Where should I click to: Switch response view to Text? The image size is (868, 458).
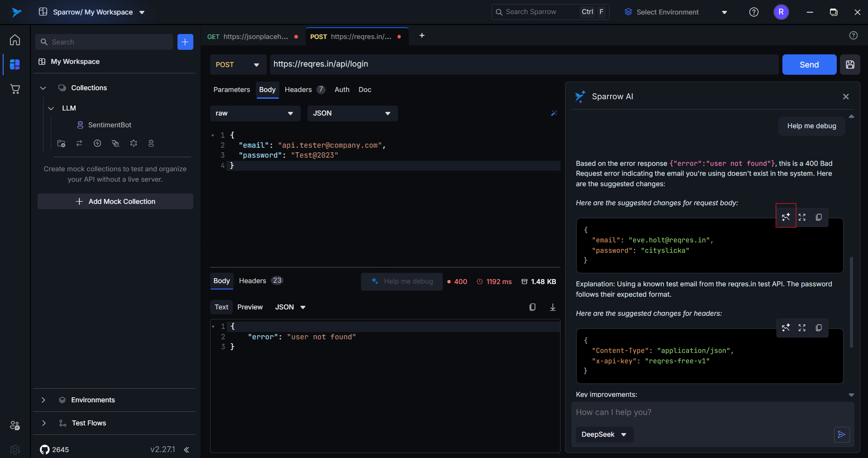[x=221, y=307]
